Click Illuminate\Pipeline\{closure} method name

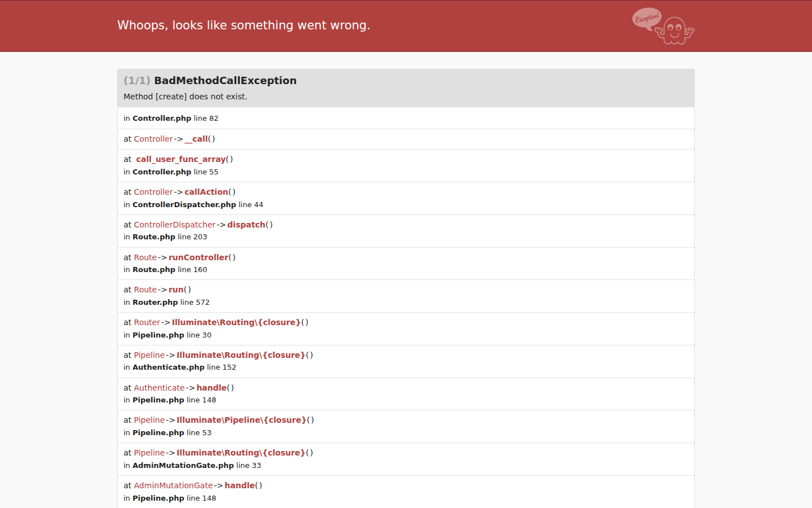click(x=241, y=420)
